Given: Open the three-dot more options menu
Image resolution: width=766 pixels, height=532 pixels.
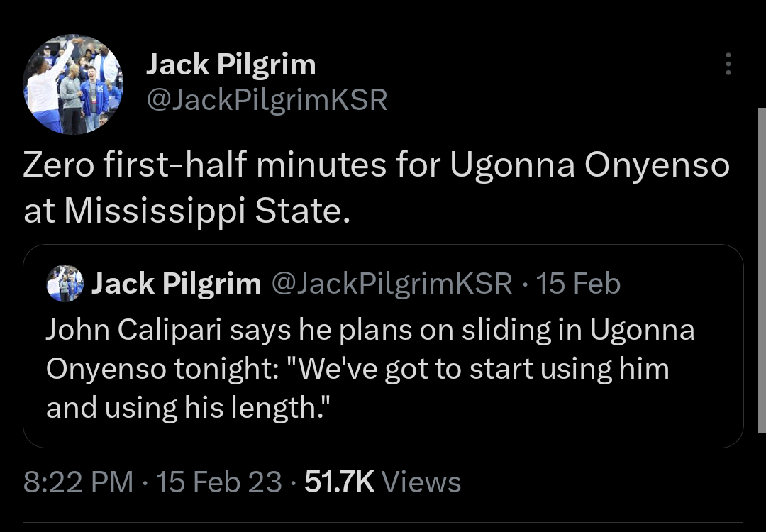Looking at the screenshot, I should coord(728,64).
